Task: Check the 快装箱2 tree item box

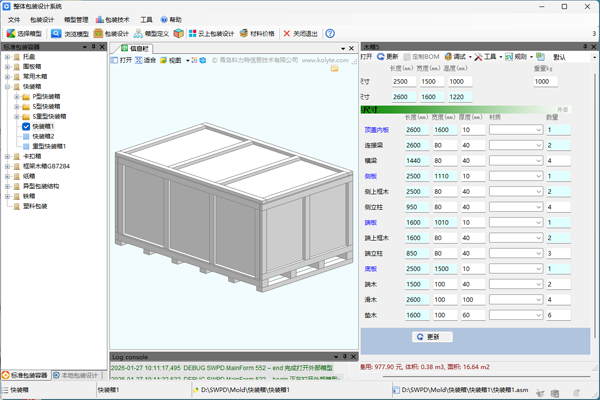Action: pyautogui.click(x=27, y=137)
